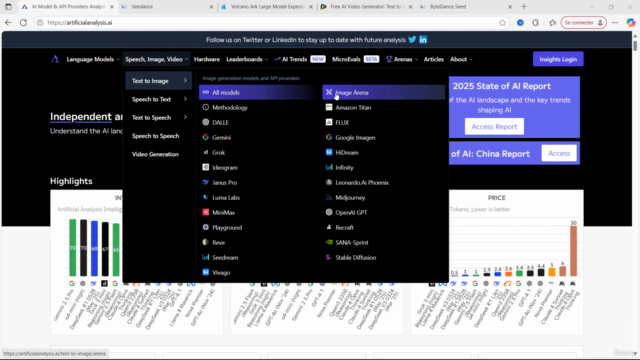Open AI Trends in navigation bar
This screenshot has height=360, width=640.
(x=300, y=59)
